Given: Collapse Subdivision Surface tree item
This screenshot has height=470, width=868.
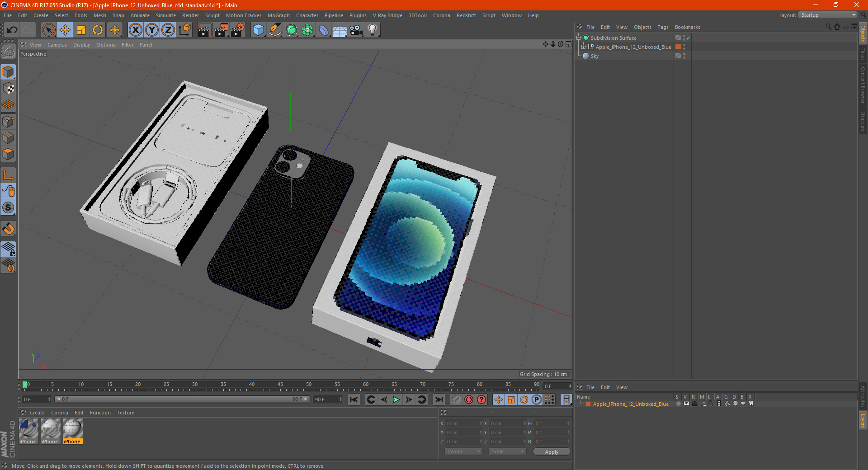Looking at the screenshot, I should click(x=579, y=38).
